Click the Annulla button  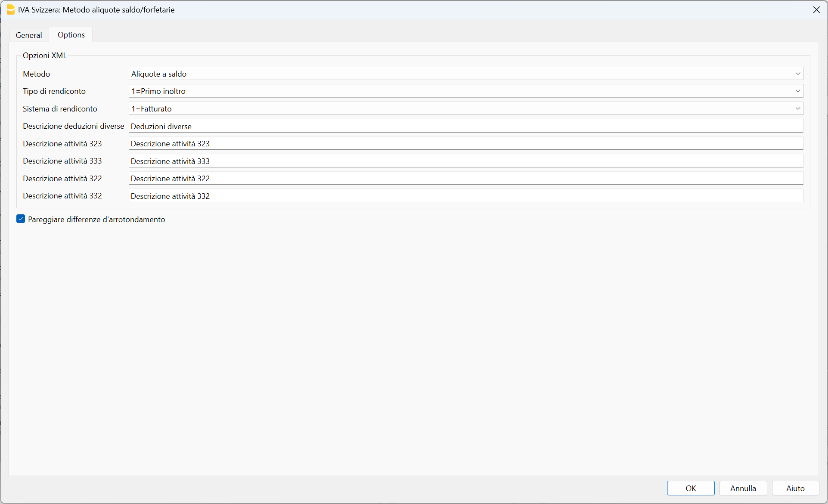coord(743,488)
